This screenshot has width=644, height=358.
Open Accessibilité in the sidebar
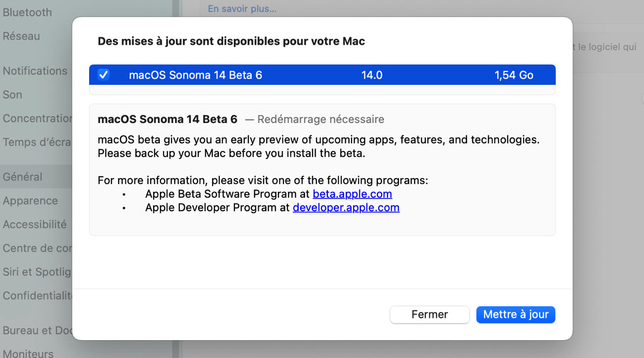(35, 225)
